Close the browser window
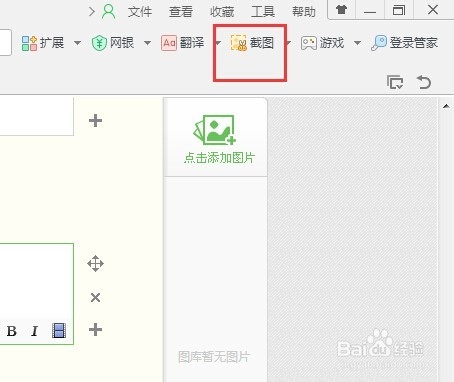This screenshot has width=454, height=382. click(433, 10)
